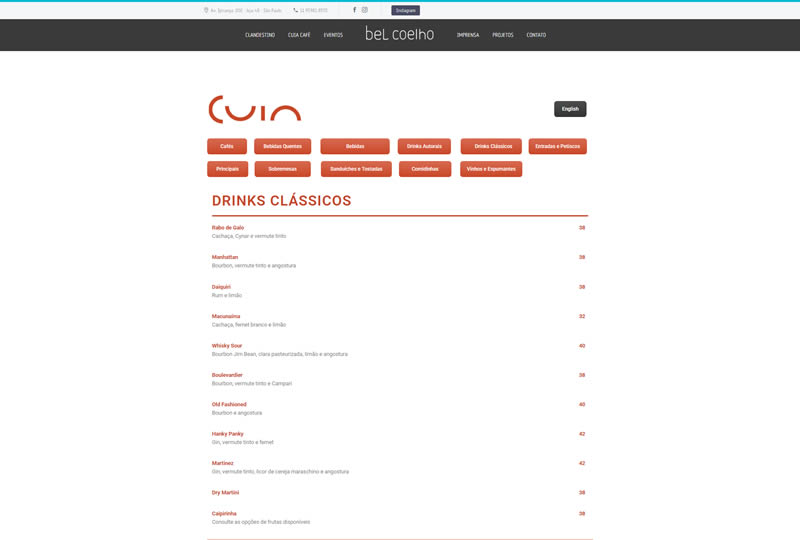Navigate to Projetos page
Viewport: 800px width, 540px height.
(503, 35)
